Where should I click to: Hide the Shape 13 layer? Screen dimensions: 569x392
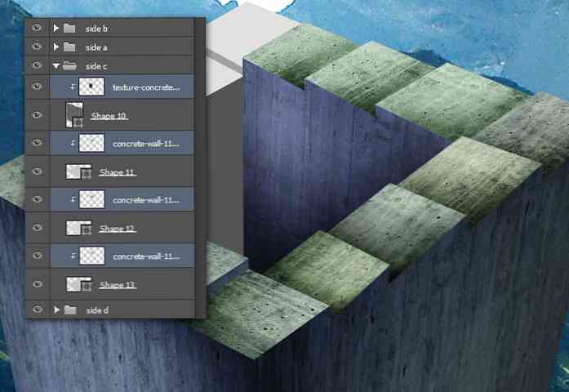(37, 284)
